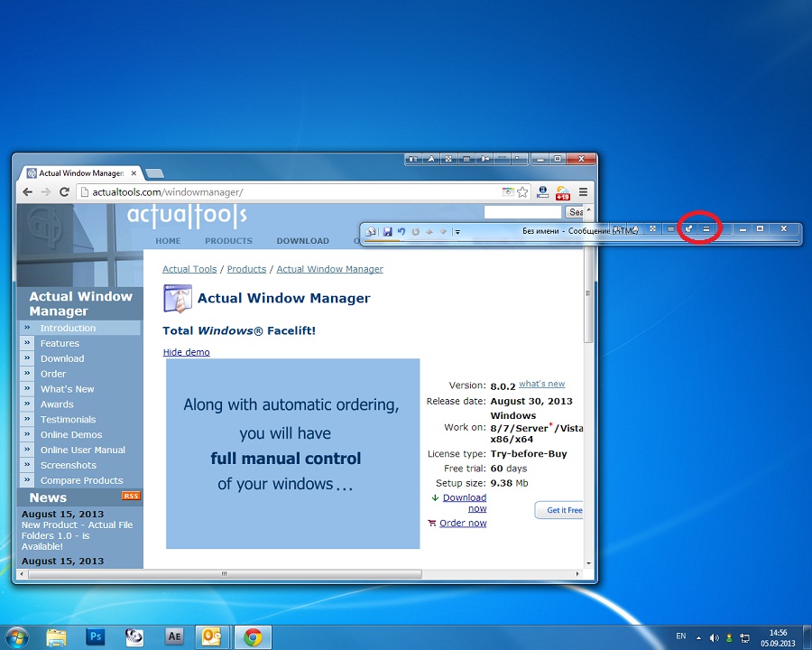
Task: Click the Download now link
Action: (x=465, y=503)
